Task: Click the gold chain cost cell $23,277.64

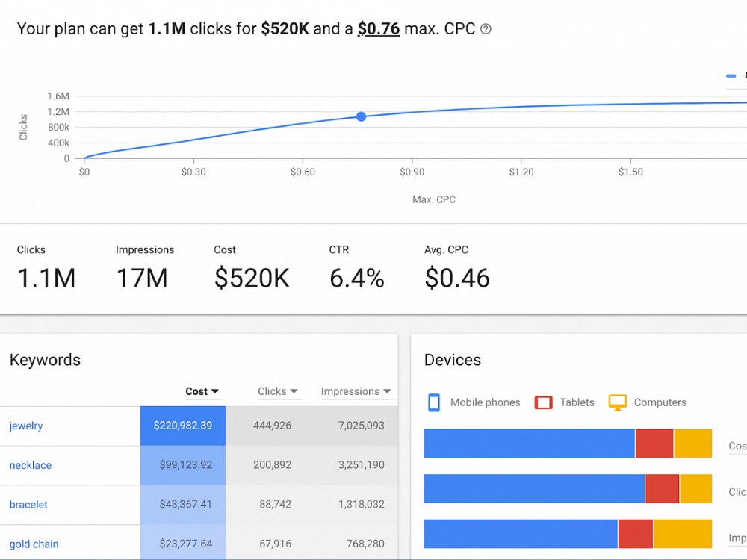Action: coord(183,544)
